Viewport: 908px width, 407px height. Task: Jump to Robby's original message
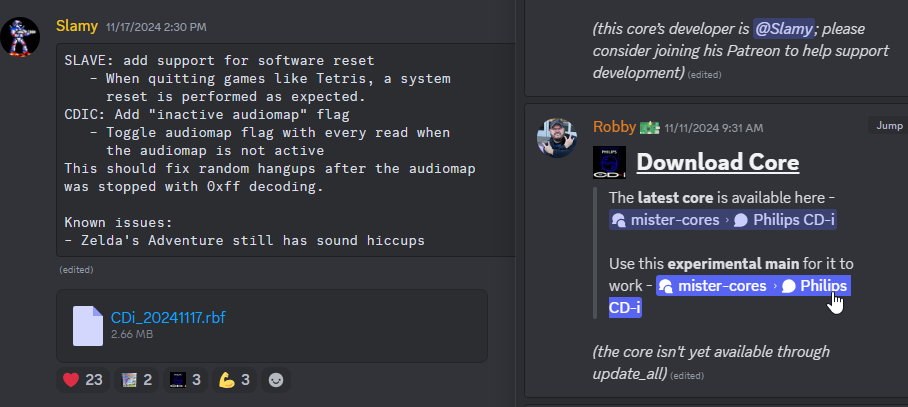point(889,126)
